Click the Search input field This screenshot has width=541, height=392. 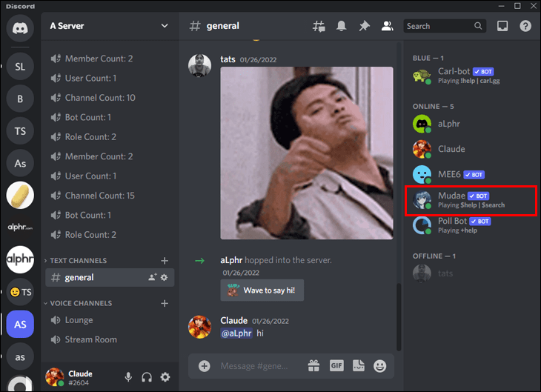pos(445,26)
